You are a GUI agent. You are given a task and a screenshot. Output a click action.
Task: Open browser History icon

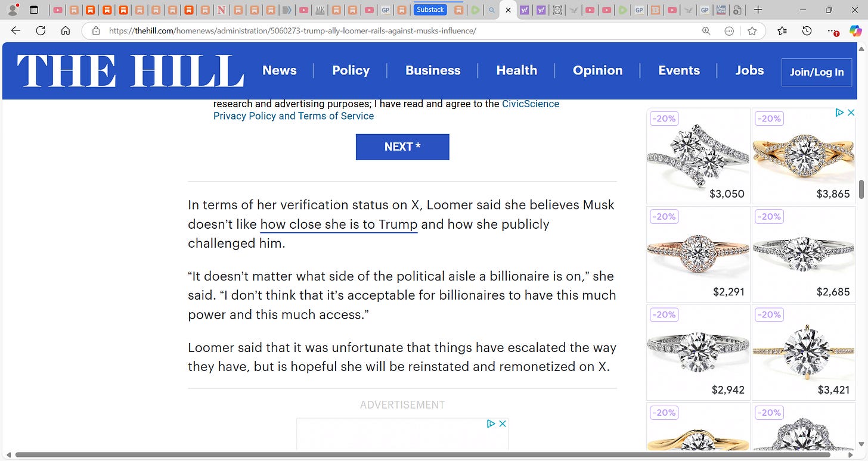coord(807,31)
